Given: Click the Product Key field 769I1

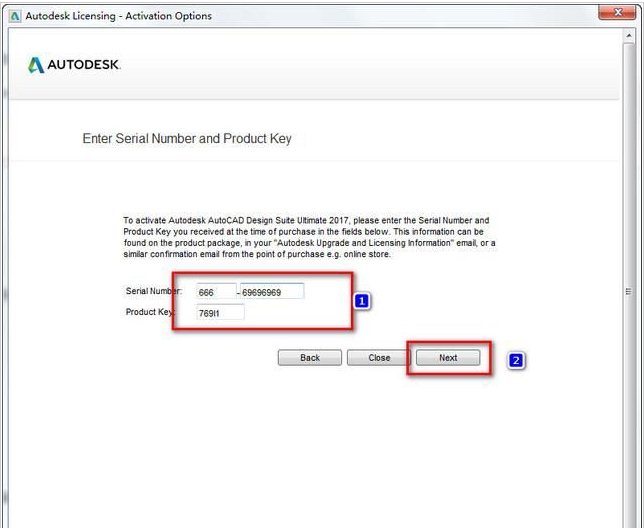Looking at the screenshot, I should pyautogui.click(x=220, y=313).
